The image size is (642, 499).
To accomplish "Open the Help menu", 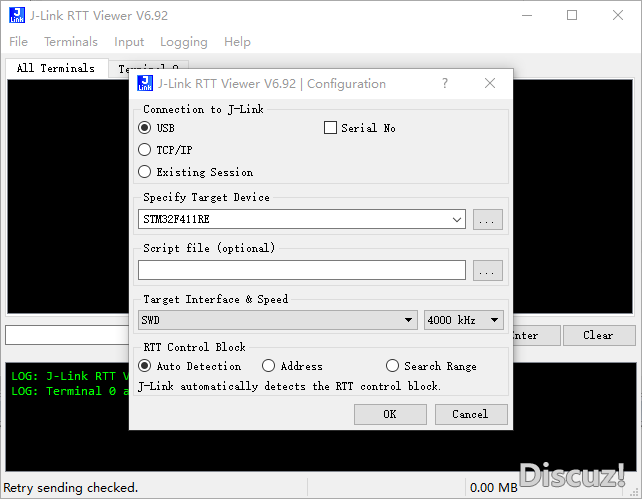I will [x=237, y=42].
